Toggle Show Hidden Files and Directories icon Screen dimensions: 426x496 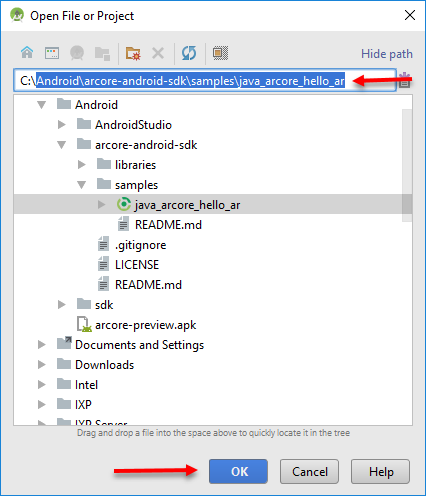pos(220,53)
